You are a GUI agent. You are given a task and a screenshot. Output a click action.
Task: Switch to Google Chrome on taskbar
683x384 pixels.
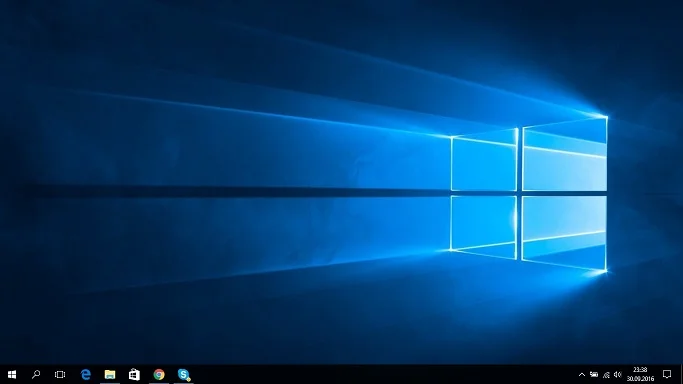click(x=159, y=374)
